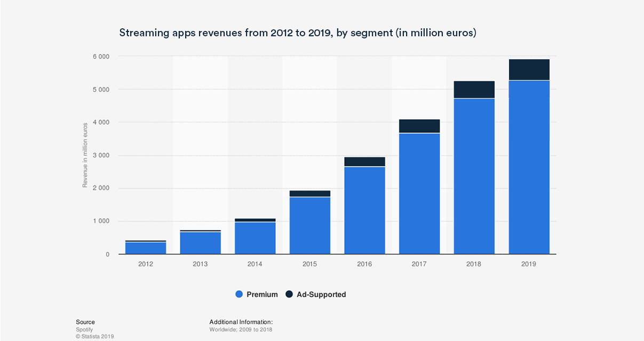Click the 6 000 y-axis value

point(100,57)
